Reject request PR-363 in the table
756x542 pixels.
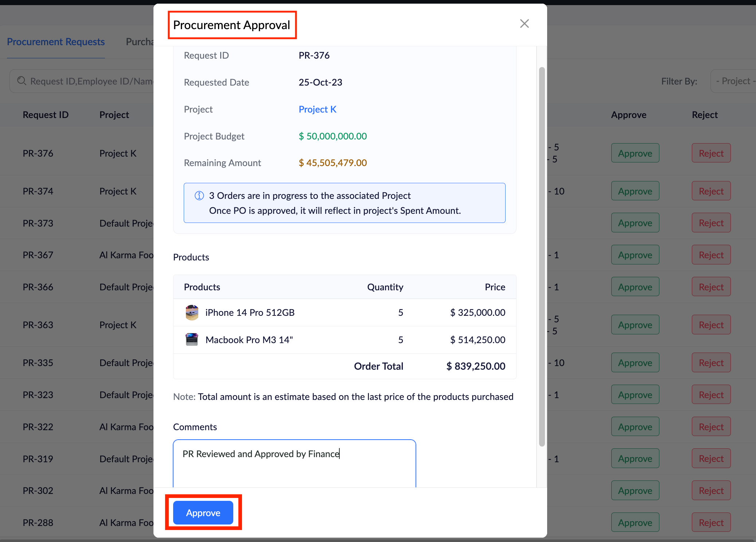(711, 325)
